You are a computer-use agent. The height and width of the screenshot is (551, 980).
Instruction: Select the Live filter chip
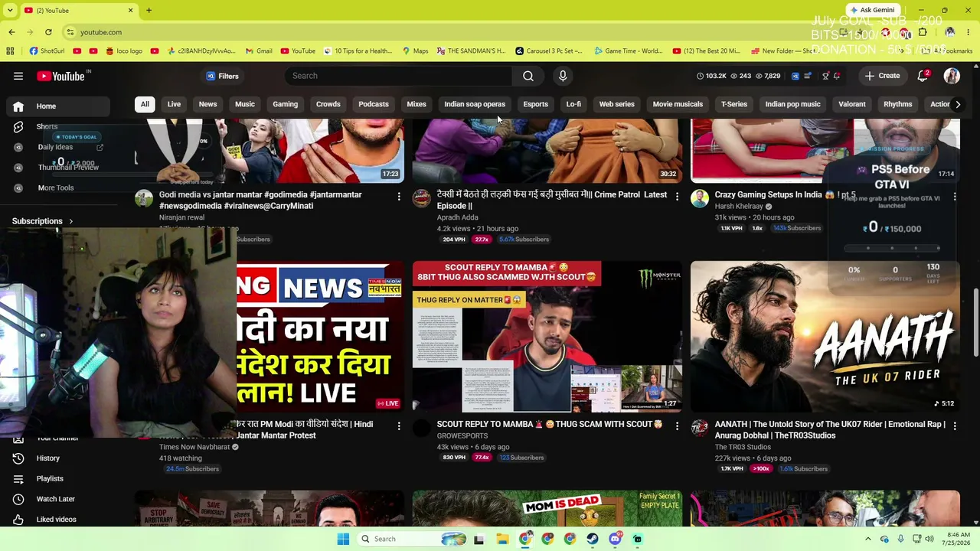coord(174,104)
